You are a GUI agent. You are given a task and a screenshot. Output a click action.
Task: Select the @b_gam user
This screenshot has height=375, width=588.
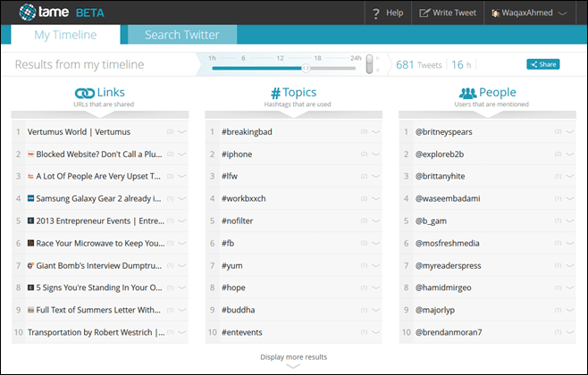click(431, 221)
